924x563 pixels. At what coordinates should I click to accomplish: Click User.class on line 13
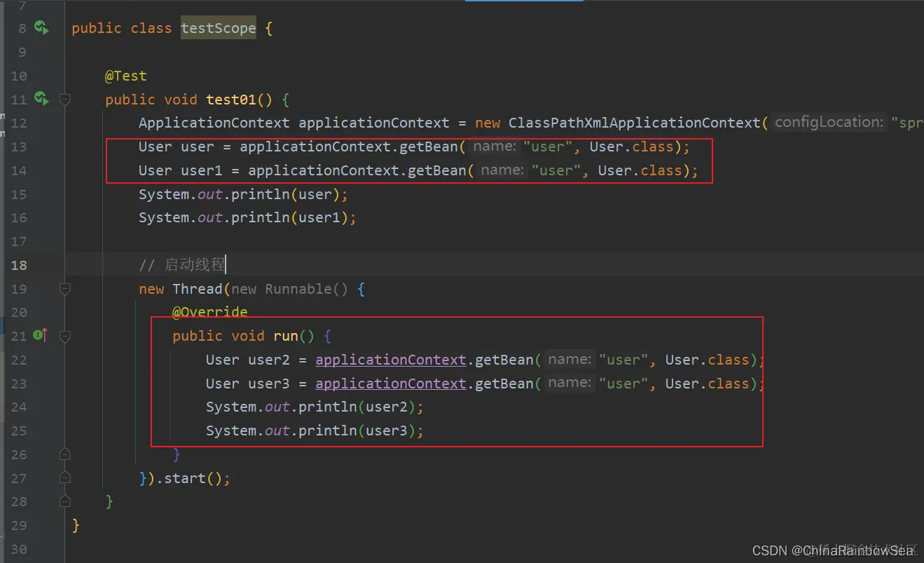[x=631, y=147]
